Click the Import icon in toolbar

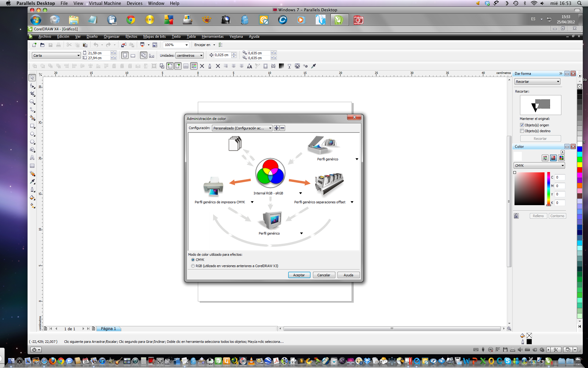(x=123, y=45)
